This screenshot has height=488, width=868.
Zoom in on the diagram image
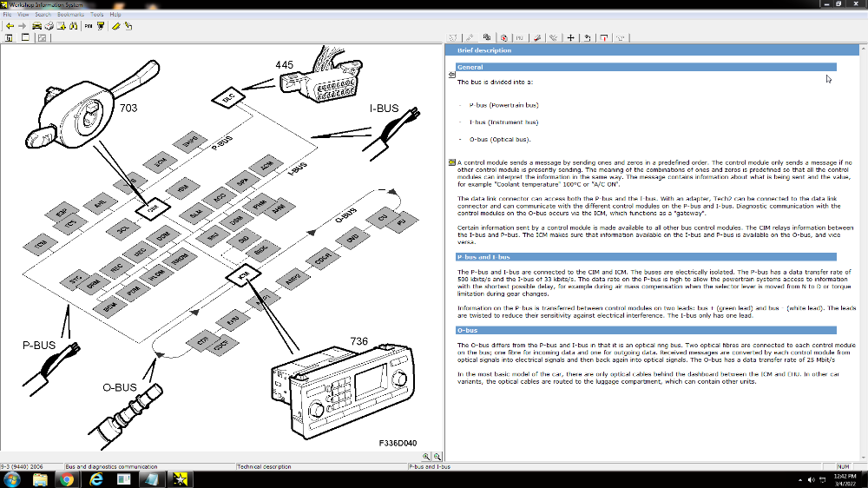coord(427,456)
